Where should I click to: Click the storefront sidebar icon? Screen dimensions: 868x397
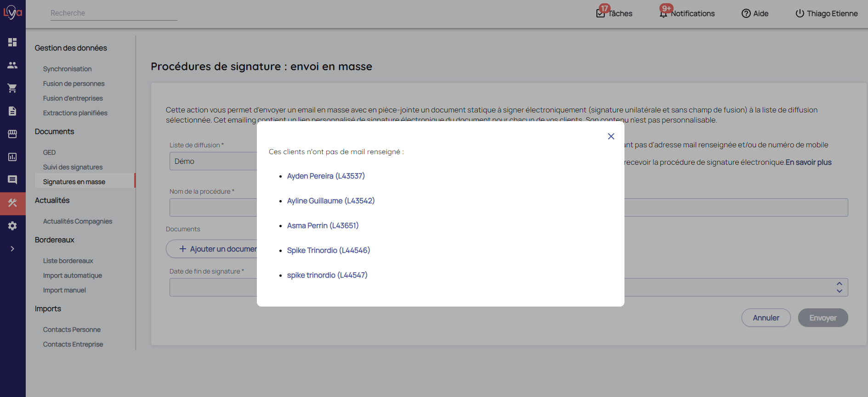click(x=12, y=134)
